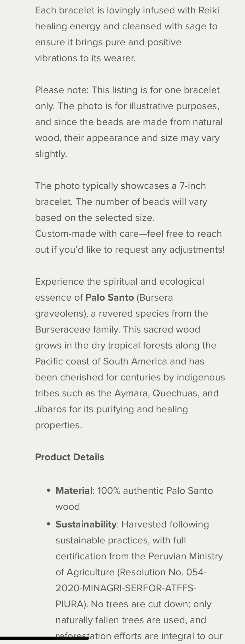The image size is (245, 644).
Task: Click the "7-inch" text
Action: tap(192, 186)
